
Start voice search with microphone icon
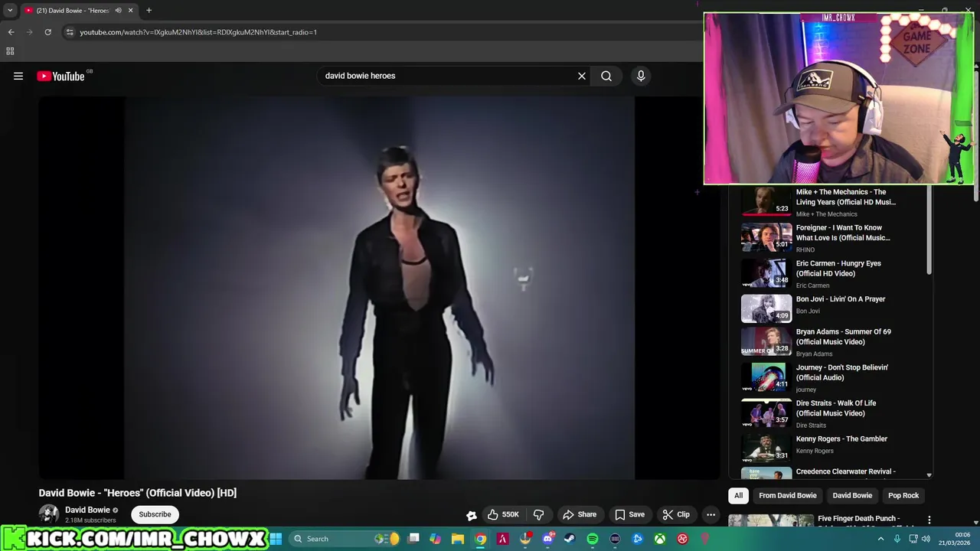pos(641,76)
